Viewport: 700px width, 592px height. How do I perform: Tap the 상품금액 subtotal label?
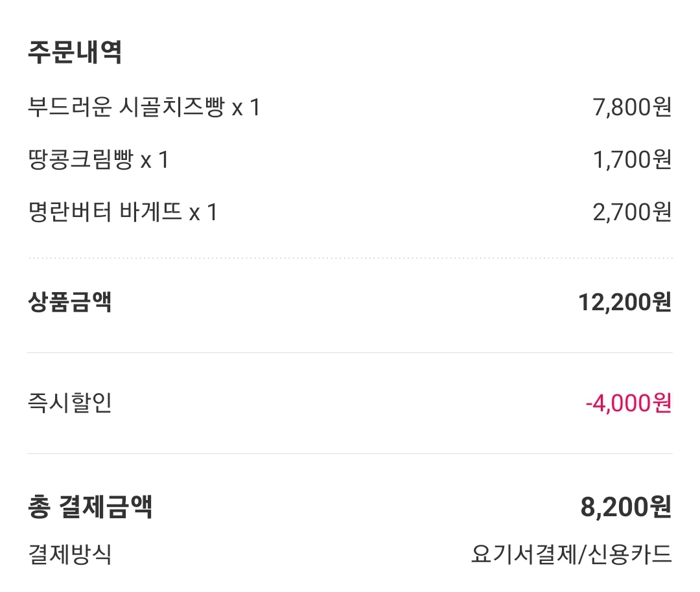pyautogui.click(x=70, y=302)
